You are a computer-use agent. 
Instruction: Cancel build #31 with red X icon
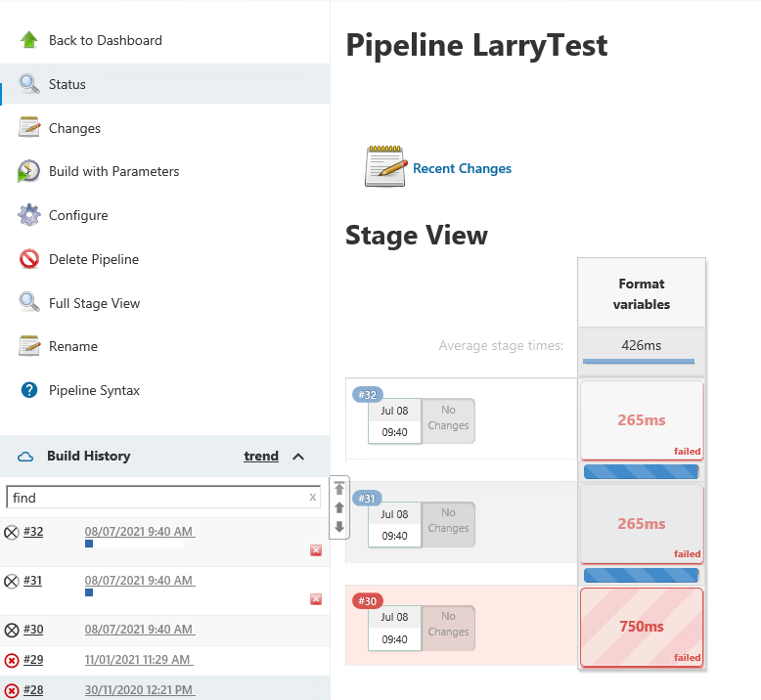(316, 599)
